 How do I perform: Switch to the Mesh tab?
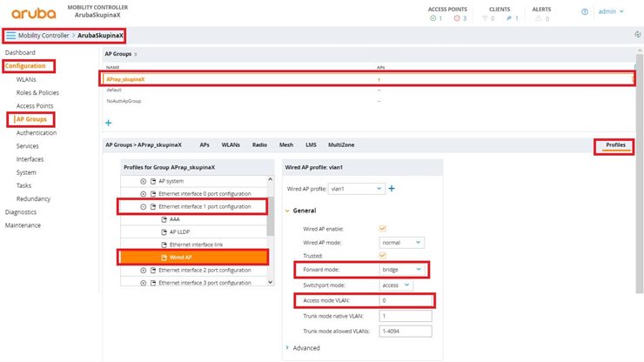coord(286,145)
